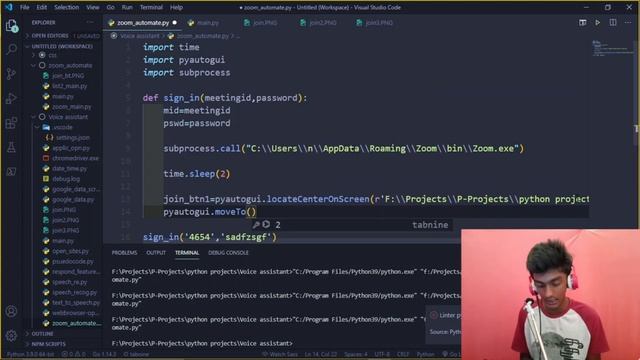Open changes compare icon in editor toolbar
This screenshot has height=360, width=640.
[582, 23]
